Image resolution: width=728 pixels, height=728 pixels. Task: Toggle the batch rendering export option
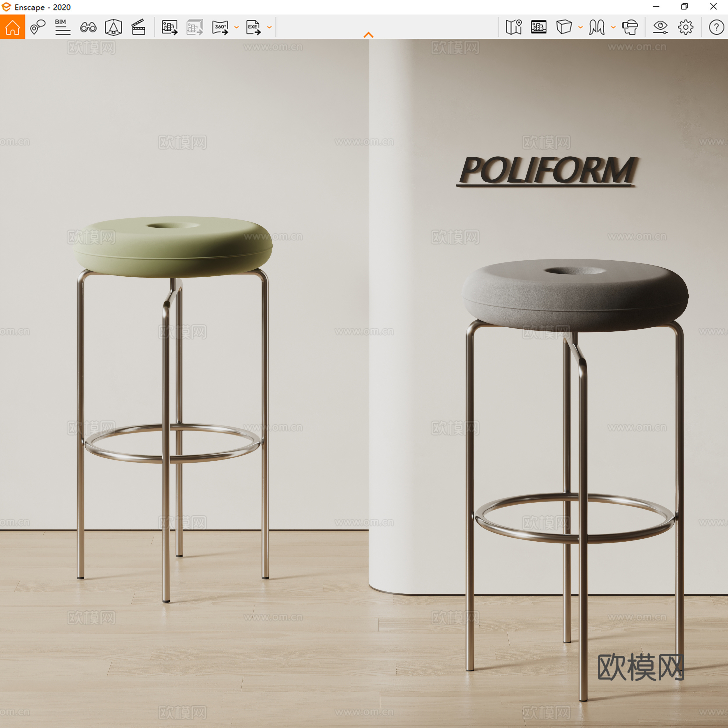(195, 26)
